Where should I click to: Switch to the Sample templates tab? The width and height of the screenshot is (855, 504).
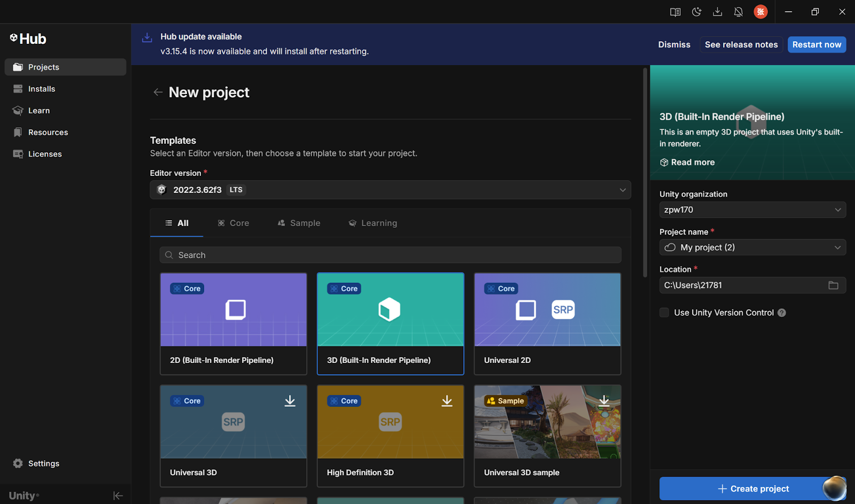pyautogui.click(x=299, y=223)
